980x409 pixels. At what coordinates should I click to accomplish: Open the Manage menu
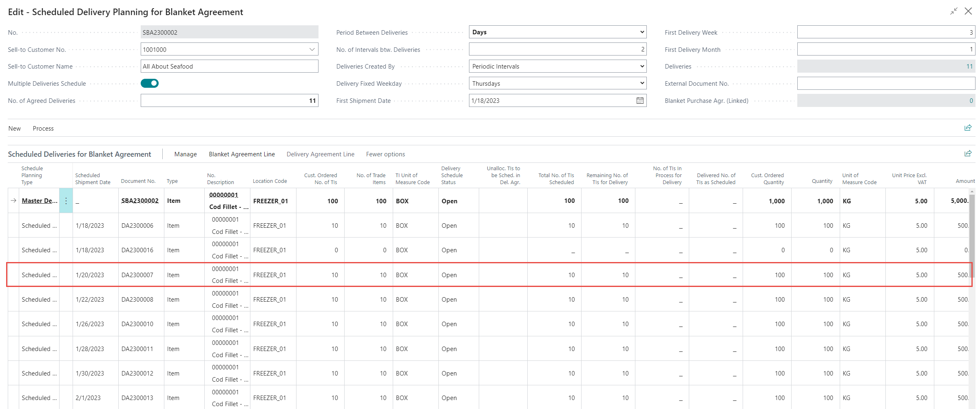pyautogui.click(x=186, y=154)
